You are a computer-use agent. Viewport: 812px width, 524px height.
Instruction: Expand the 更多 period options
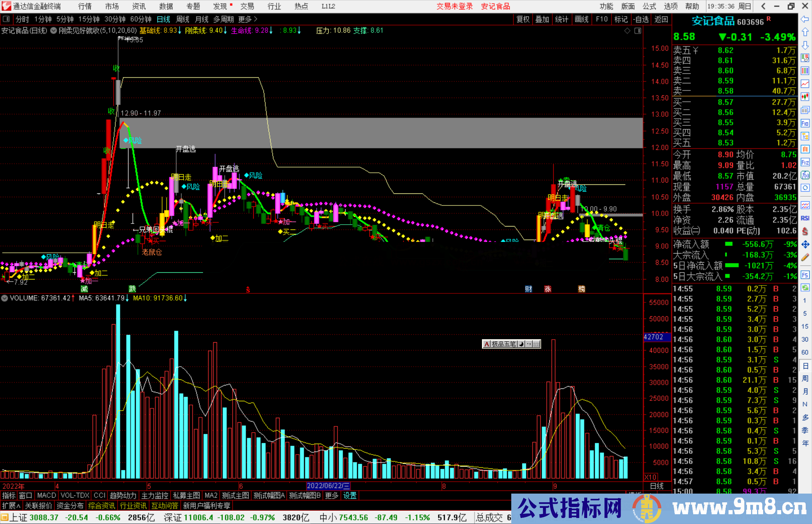tap(248, 19)
